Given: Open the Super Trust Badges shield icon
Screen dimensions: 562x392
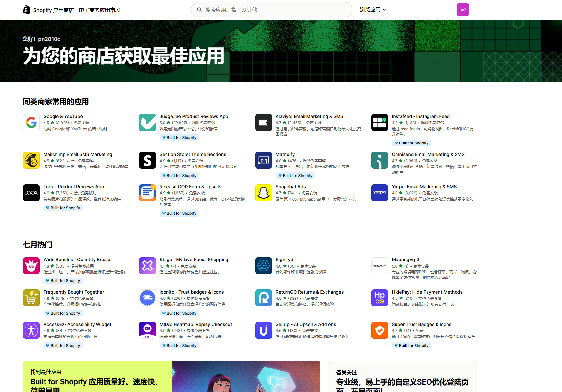Looking at the screenshot, I should click(x=380, y=330).
